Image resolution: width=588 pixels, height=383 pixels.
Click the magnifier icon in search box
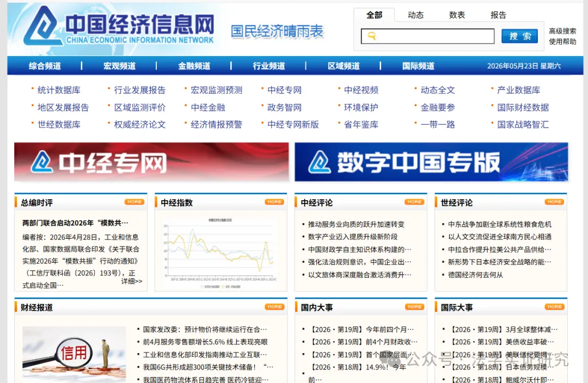coord(371,36)
